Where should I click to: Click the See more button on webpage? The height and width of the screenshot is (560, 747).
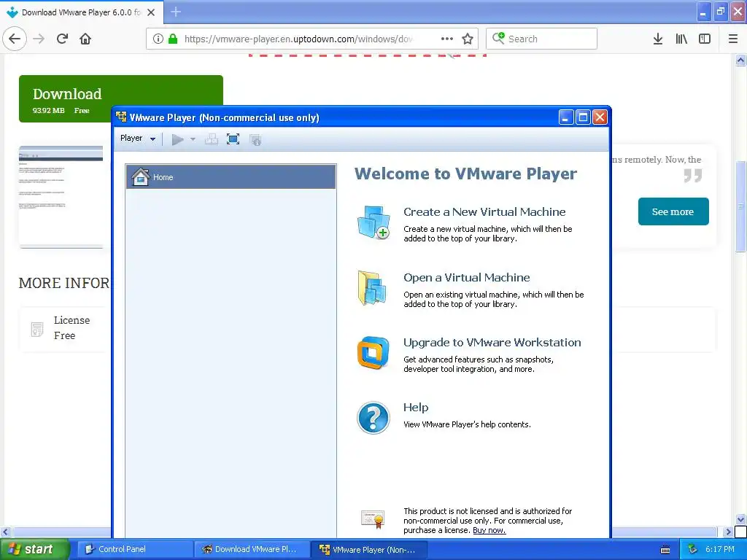tap(673, 212)
